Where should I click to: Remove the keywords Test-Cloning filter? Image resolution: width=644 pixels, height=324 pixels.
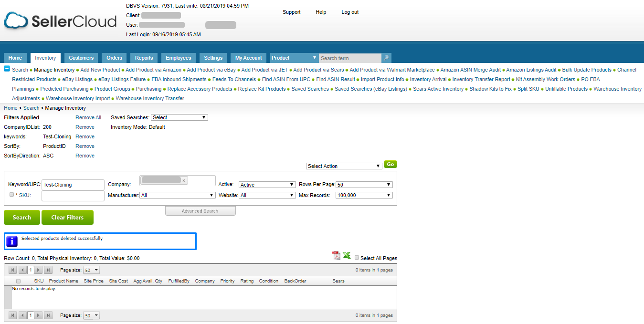click(x=85, y=136)
